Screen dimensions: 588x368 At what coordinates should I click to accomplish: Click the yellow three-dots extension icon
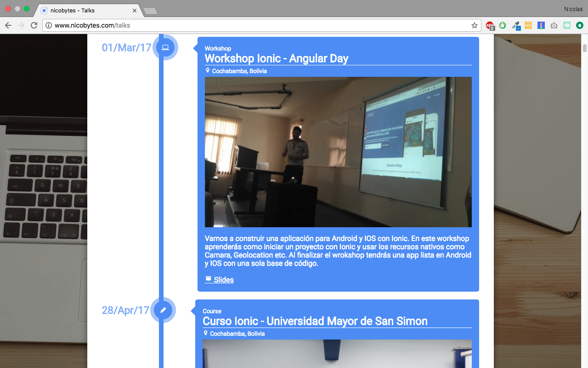[x=528, y=25]
